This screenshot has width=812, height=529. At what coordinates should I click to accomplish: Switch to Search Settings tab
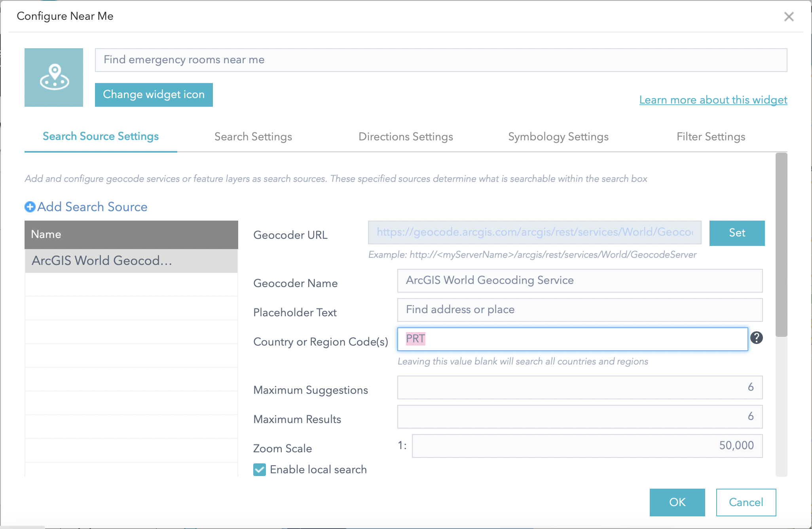[x=253, y=137]
